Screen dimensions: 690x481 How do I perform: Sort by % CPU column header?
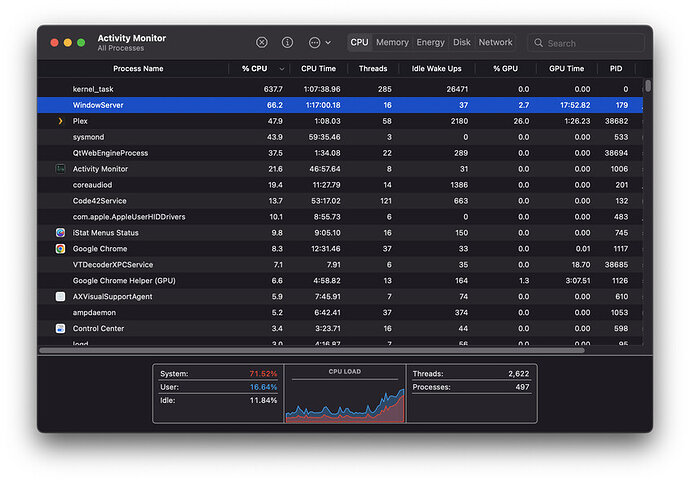pyautogui.click(x=254, y=69)
